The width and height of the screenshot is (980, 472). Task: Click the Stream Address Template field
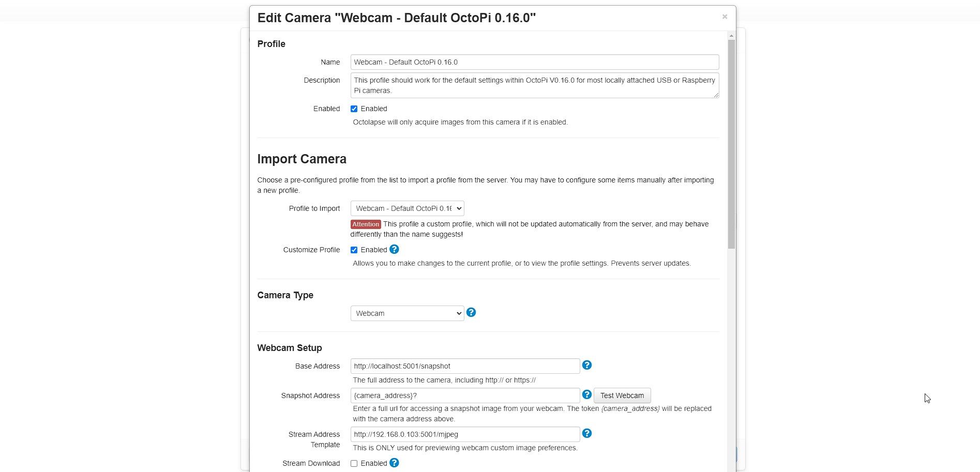[x=464, y=434]
